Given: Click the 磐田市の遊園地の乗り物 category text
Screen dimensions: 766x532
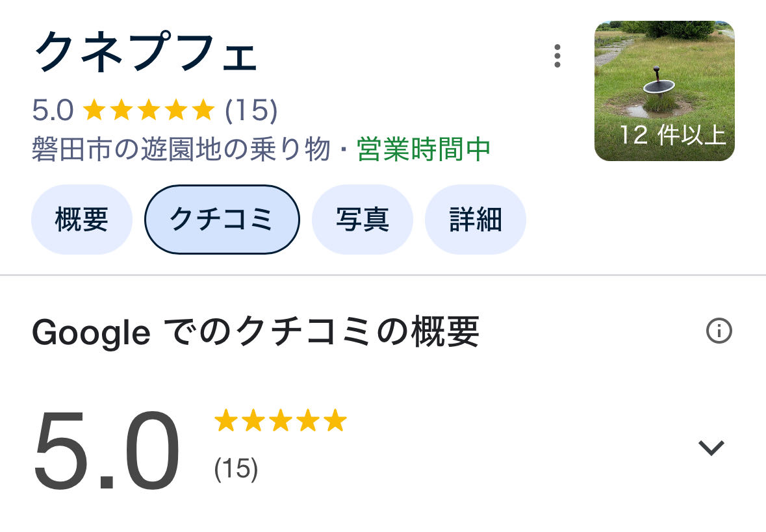Looking at the screenshot, I should pyautogui.click(x=181, y=149).
